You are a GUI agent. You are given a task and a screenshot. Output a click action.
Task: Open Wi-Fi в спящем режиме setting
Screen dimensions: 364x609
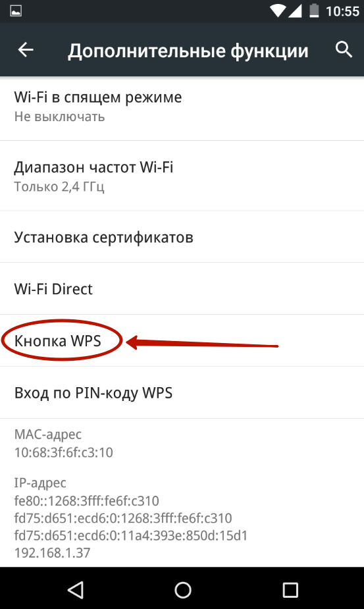(182, 107)
